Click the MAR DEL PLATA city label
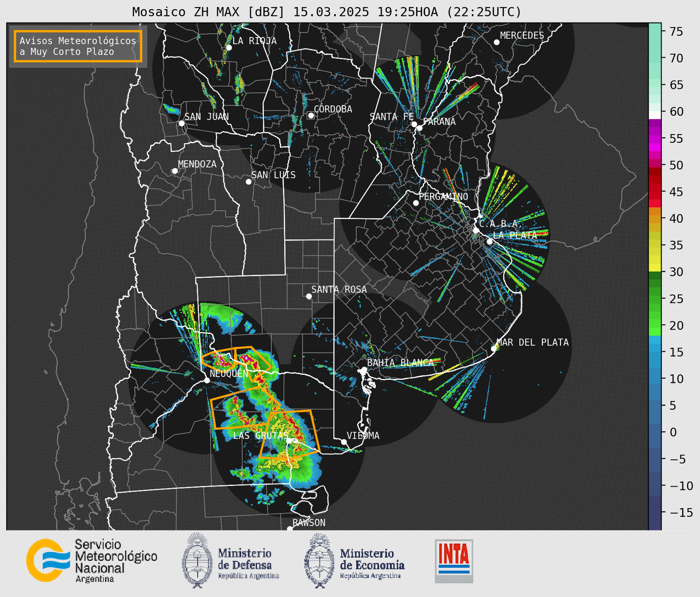 pyautogui.click(x=532, y=342)
